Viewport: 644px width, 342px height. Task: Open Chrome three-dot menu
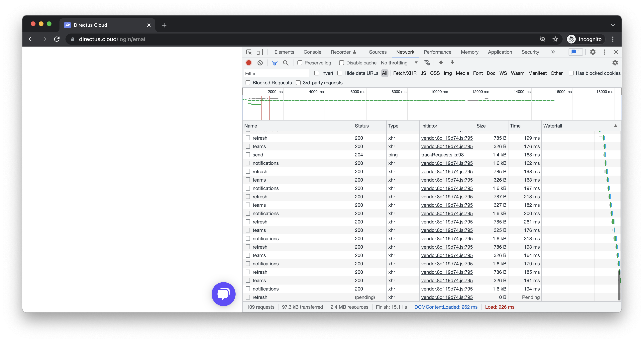coord(613,39)
